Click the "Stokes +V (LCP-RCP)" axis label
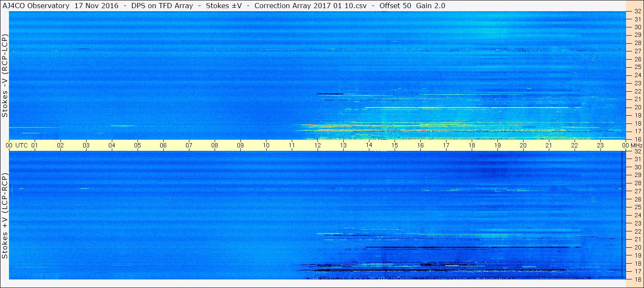This screenshot has width=644, height=288. (x=5, y=216)
